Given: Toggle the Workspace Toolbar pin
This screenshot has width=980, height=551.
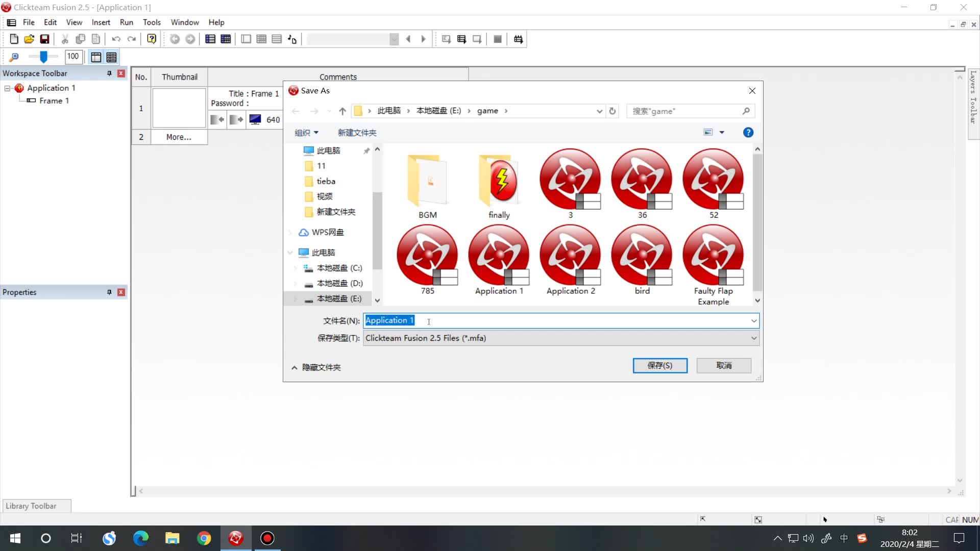Looking at the screenshot, I should tap(109, 73).
